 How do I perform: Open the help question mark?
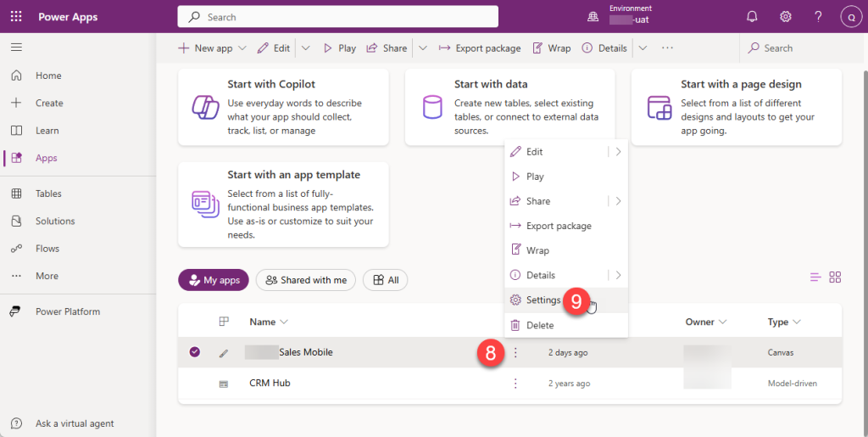[819, 17]
